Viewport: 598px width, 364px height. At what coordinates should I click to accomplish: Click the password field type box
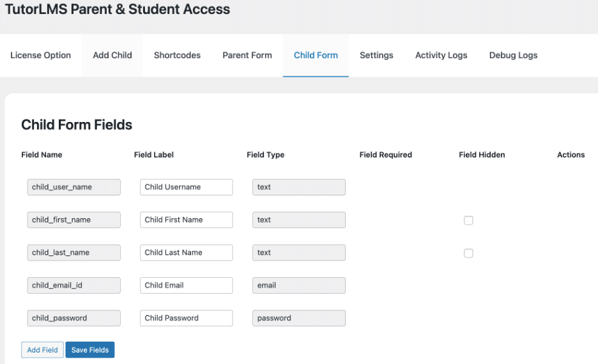299,318
